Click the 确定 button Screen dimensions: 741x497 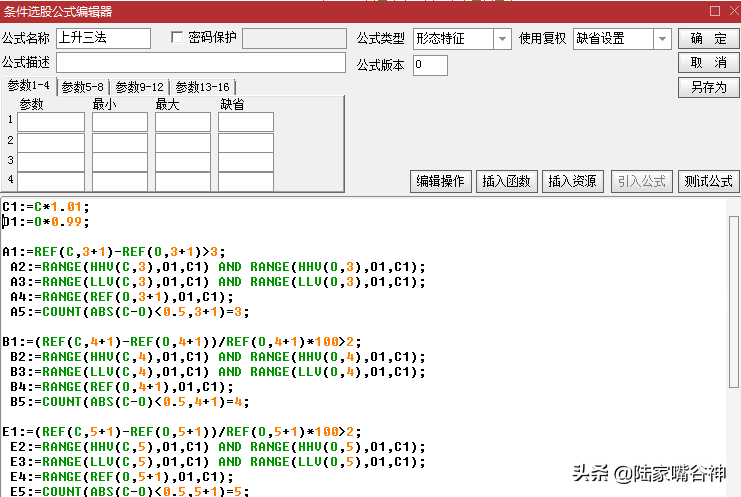(708, 39)
